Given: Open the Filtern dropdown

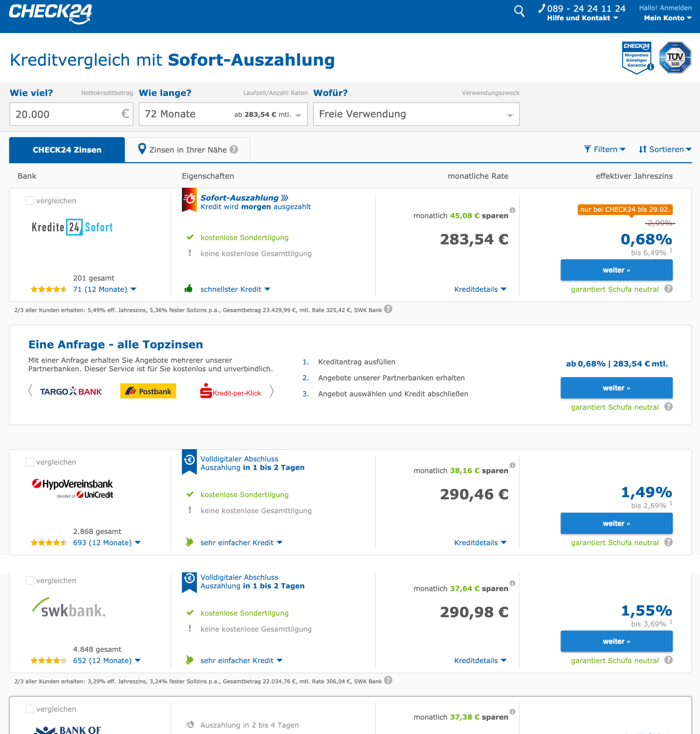Looking at the screenshot, I should 604,150.
